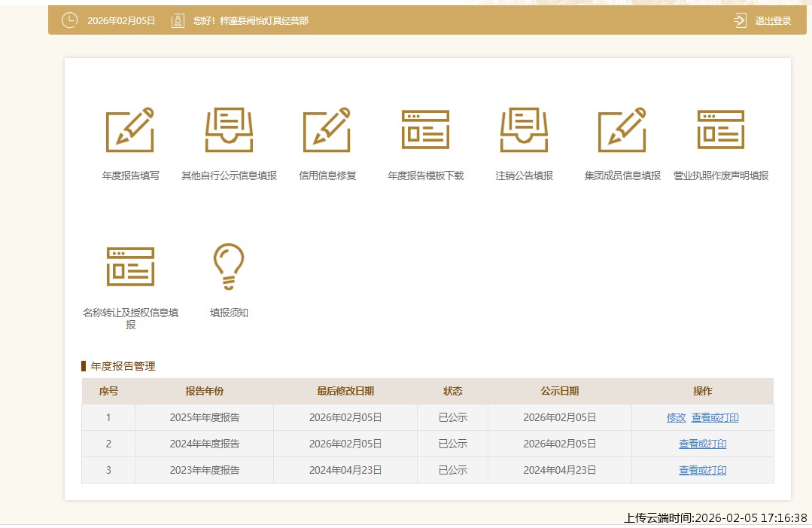Open 查看或打印 for the 2023年度报告
This screenshot has width=812, height=528.
pos(702,470)
